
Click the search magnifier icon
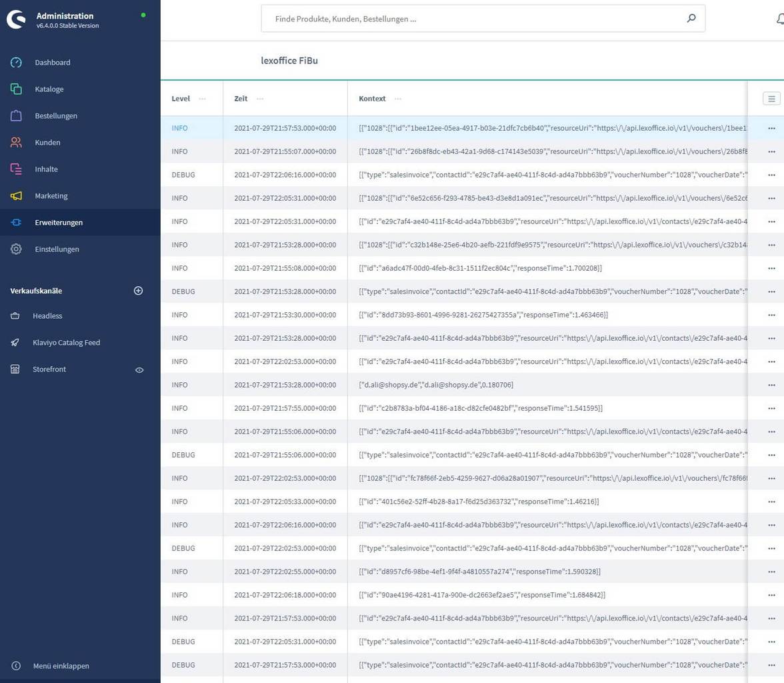[x=691, y=19]
